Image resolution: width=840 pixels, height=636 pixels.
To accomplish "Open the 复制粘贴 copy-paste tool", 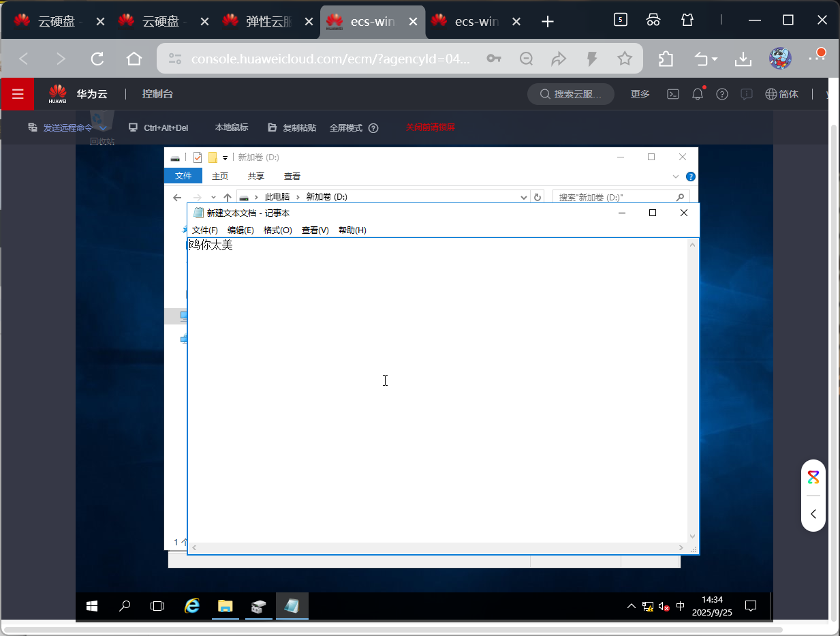I will 292,127.
